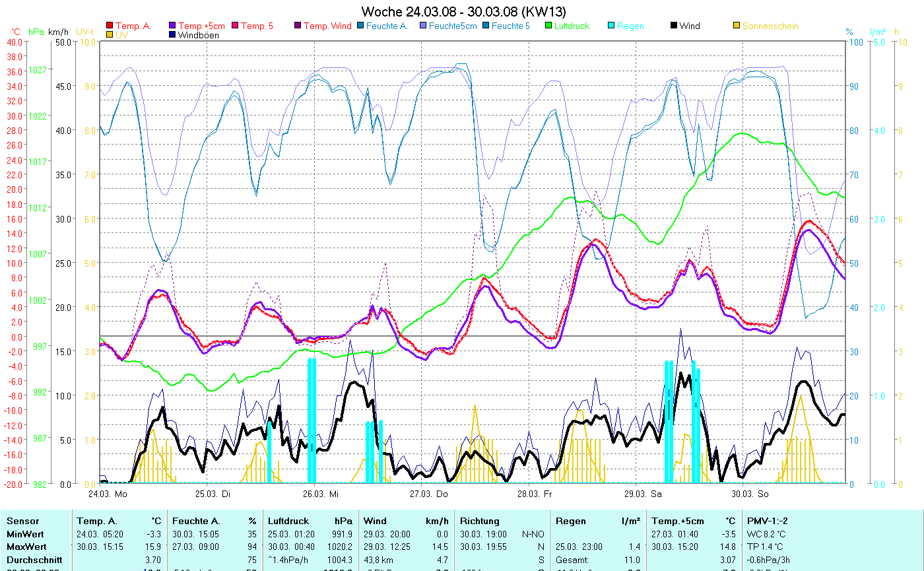Select the Luftdruck column header in the table
The width and height of the screenshot is (924, 571).
pyautogui.click(x=288, y=521)
